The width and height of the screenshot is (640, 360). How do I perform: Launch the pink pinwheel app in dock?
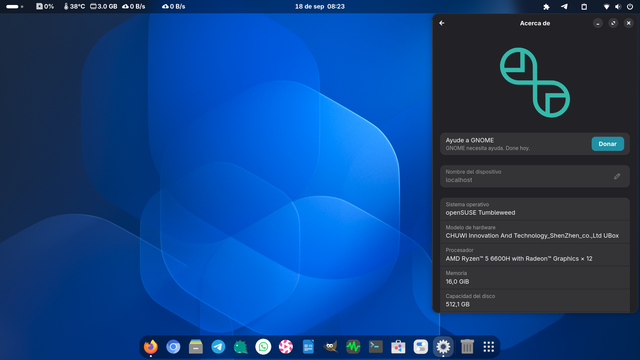[x=286, y=347]
